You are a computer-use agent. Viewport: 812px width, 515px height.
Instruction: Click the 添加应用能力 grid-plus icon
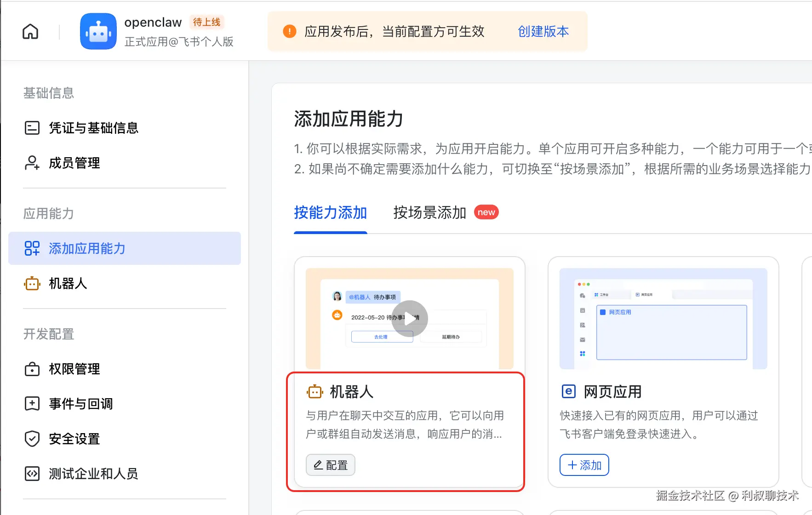click(32, 248)
